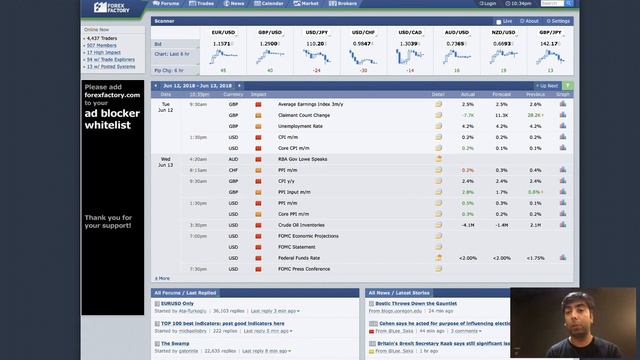
Task: Expand the Chart: Last 6 hr selector
Action: (x=176, y=57)
